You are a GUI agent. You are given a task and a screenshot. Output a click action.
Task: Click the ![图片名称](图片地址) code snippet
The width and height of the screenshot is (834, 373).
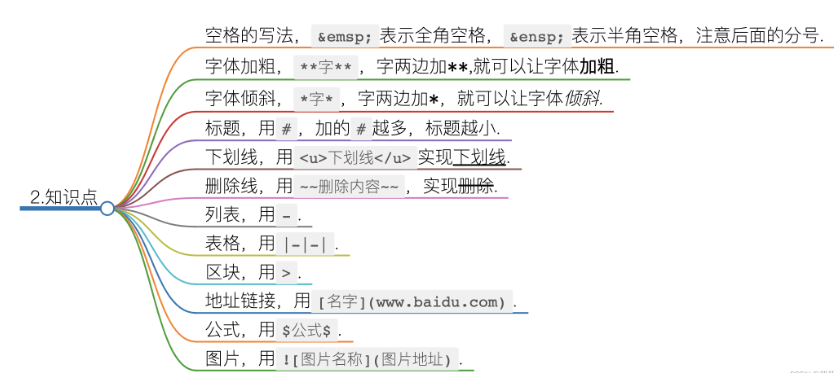367,359
